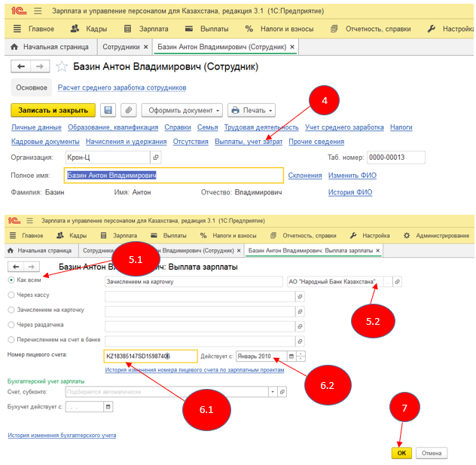Open Налоги и взносы in the top window
This screenshot has width=476, height=465.
(x=279, y=29)
